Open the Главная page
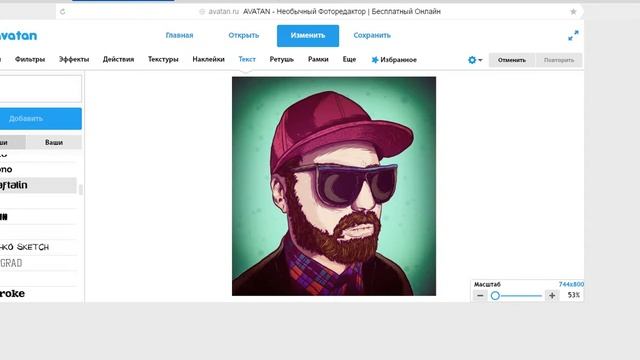Image resolution: width=640 pixels, height=360 pixels. pos(179,36)
